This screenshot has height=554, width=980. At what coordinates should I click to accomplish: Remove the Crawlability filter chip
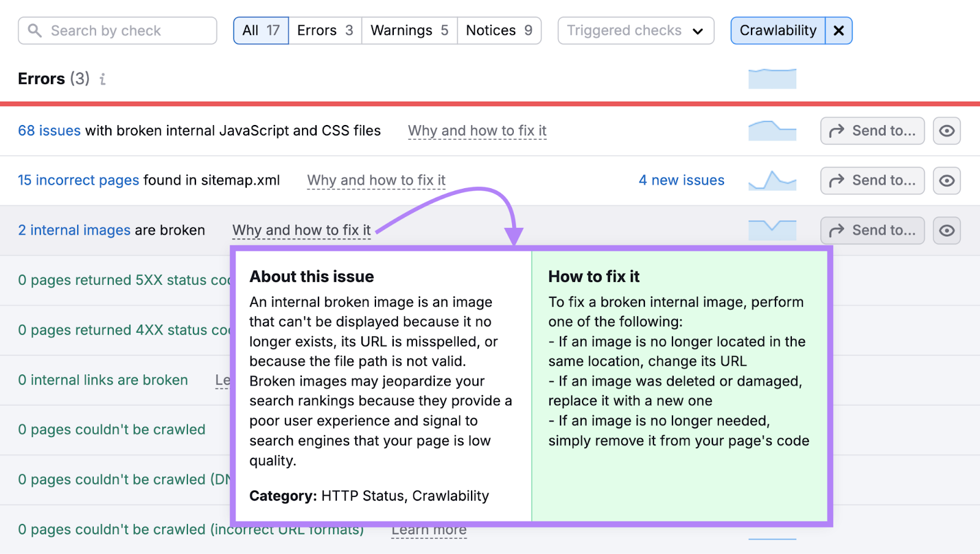click(x=838, y=30)
